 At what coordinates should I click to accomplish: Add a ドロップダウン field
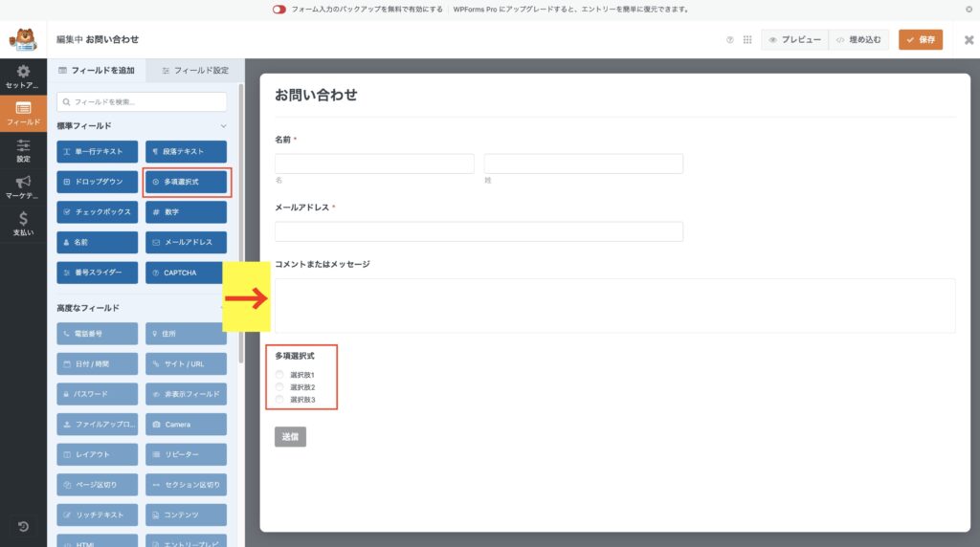[97, 182]
